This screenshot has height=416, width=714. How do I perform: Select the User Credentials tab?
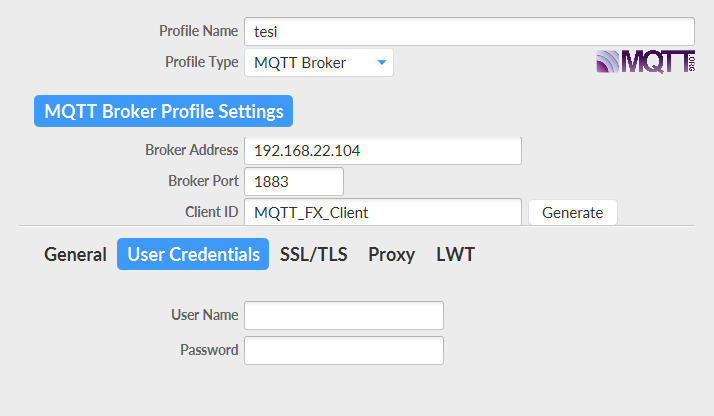(x=193, y=254)
